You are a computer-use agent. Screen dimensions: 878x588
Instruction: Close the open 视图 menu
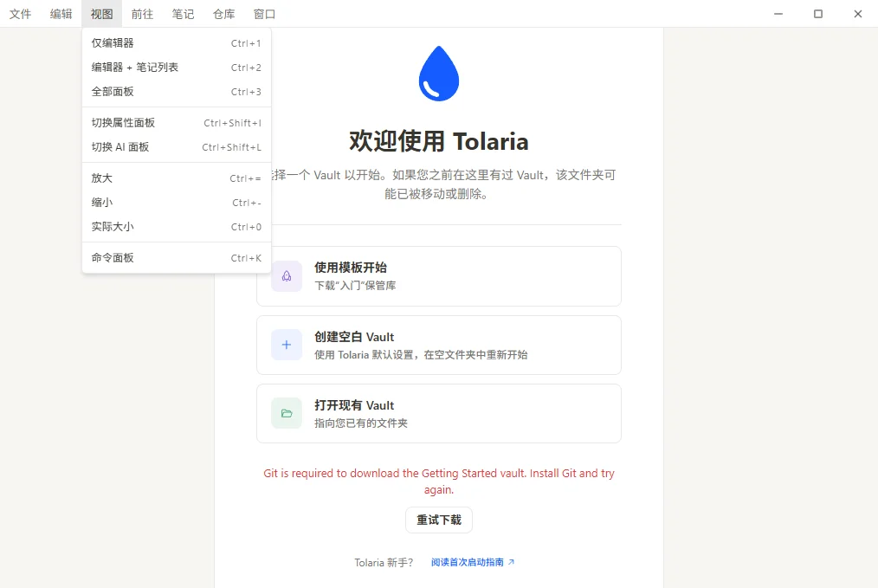click(x=101, y=14)
